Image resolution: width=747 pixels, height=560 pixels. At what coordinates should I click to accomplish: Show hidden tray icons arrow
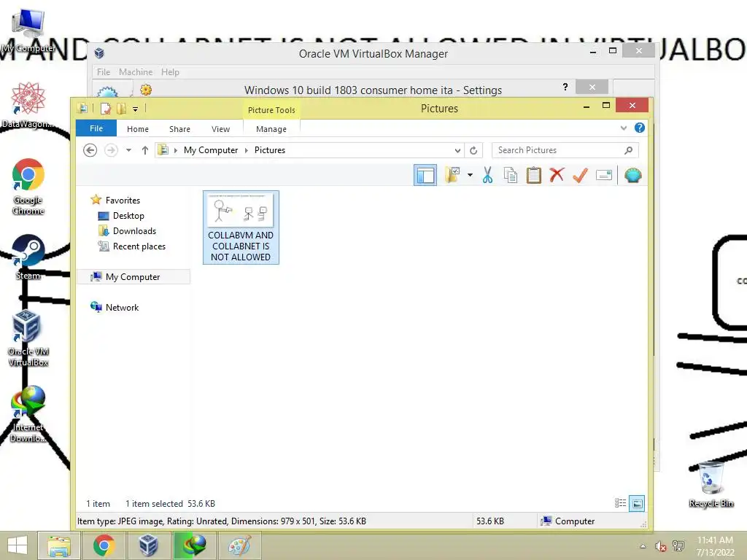[x=643, y=546]
